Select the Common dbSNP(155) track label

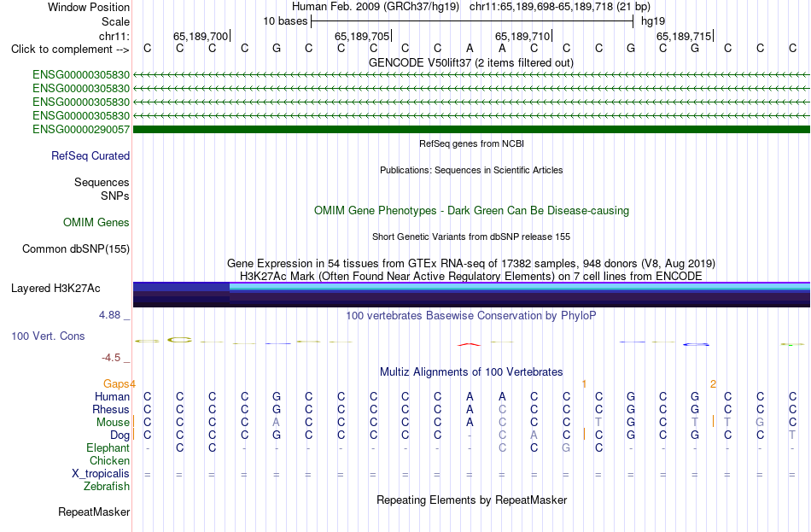[76, 249]
